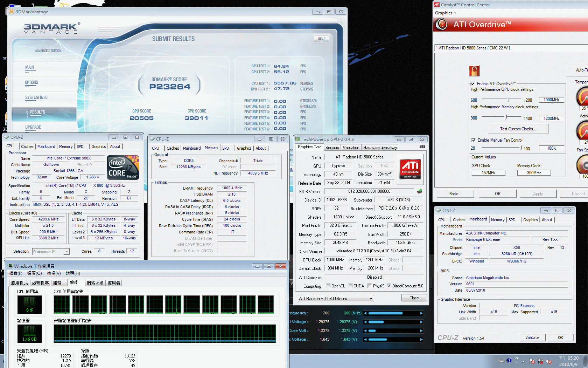Click Close button in GPU-Z

[x=414, y=298]
